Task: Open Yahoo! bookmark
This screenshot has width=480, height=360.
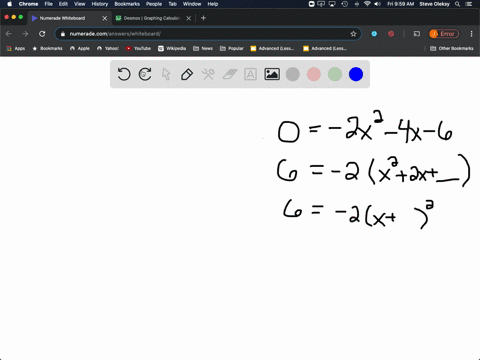Action: click(x=108, y=48)
